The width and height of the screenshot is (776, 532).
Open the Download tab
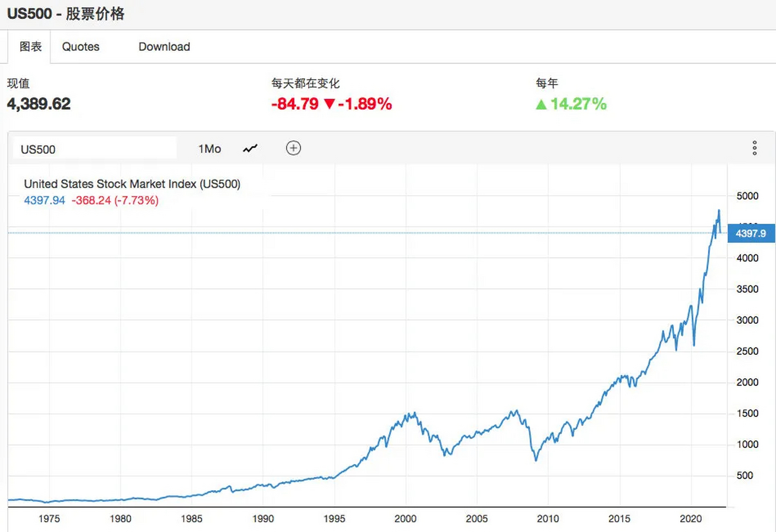pyautogui.click(x=164, y=47)
